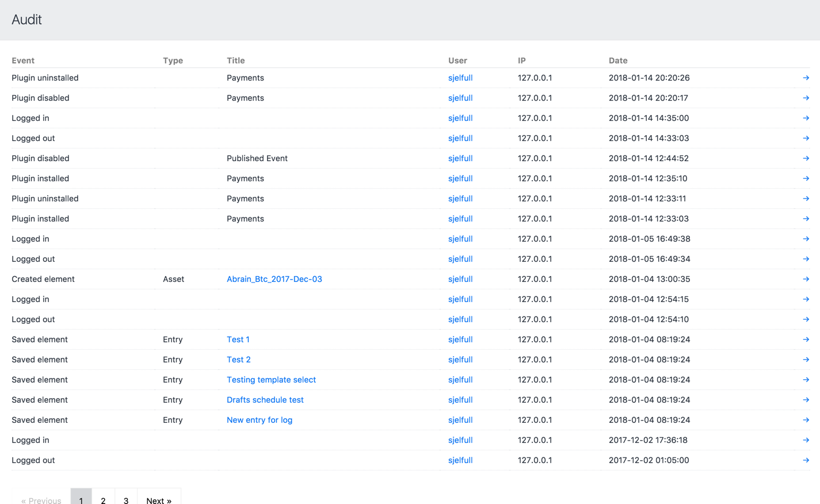Open New entry for log link
Viewport: 820px width, 504px height.
point(260,420)
